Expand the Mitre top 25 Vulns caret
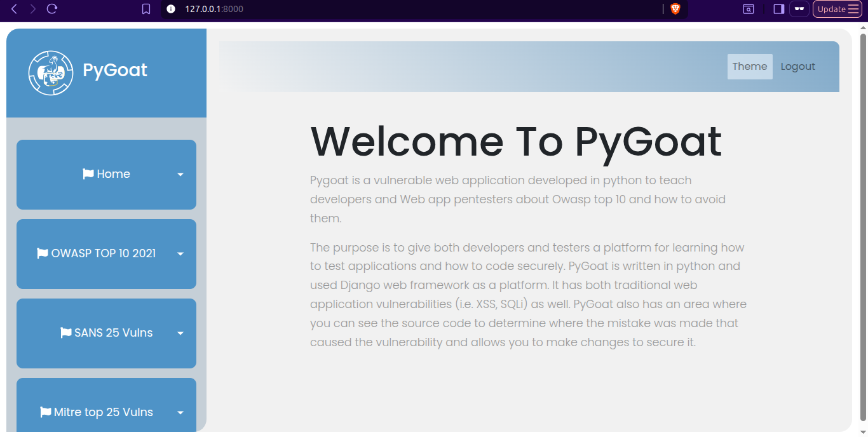Image resolution: width=868 pixels, height=437 pixels. pyautogui.click(x=180, y=413)
